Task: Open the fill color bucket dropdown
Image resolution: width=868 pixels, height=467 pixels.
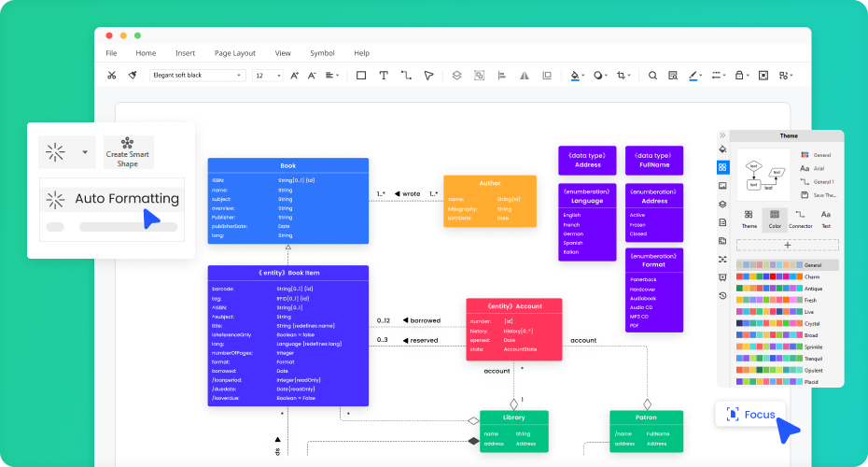Action: pyautogui.click(x=577, y=75)
